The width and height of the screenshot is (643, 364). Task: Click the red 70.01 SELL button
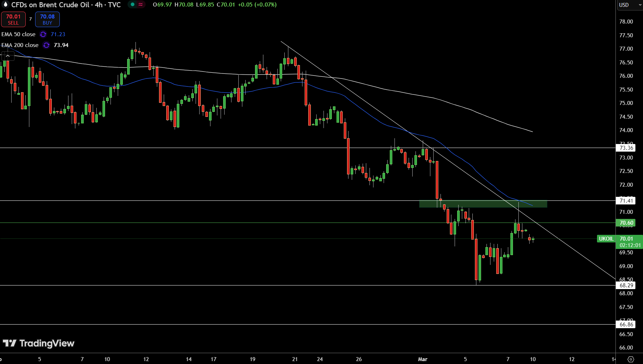tap(13, 20)
